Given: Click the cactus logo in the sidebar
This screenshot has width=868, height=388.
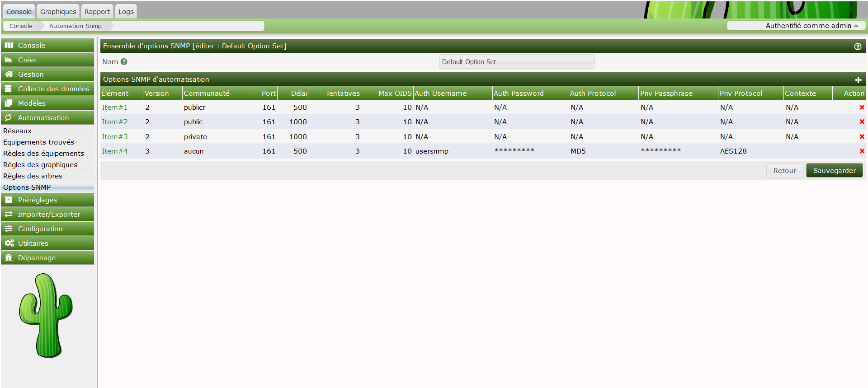Looking at the screenshot, I should click(x=46, y=316).
